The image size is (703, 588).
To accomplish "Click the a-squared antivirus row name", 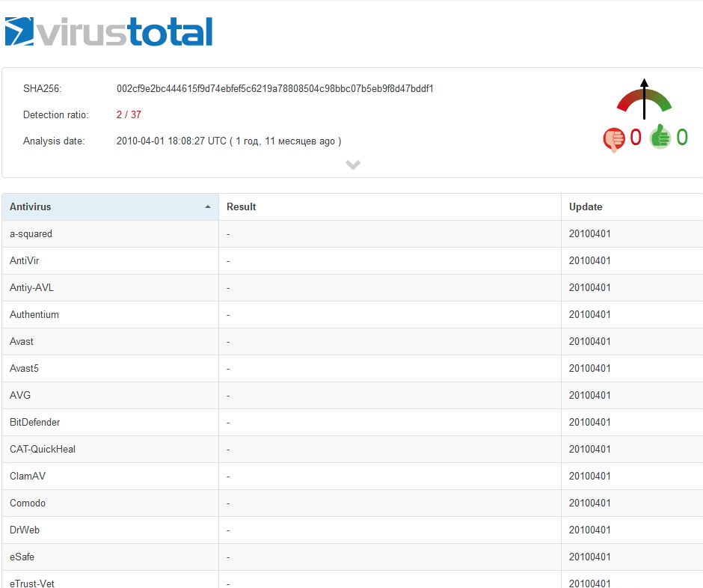I will [31, 233].
